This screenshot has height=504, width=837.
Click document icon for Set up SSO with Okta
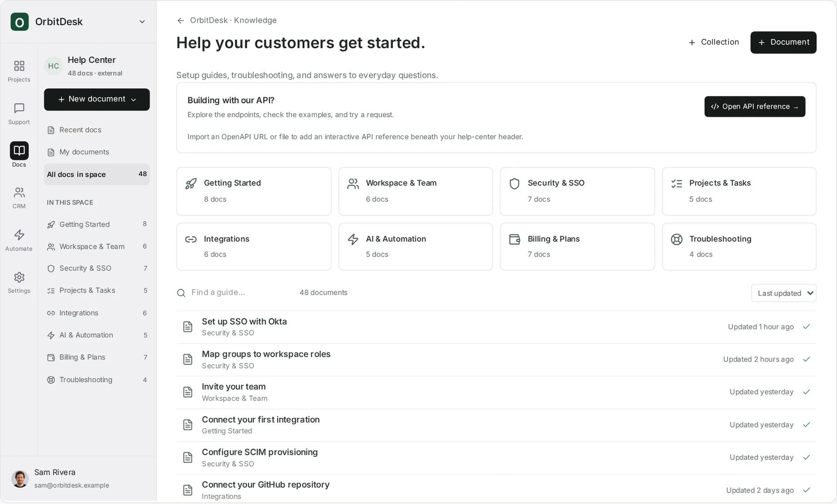coord(187,327)
